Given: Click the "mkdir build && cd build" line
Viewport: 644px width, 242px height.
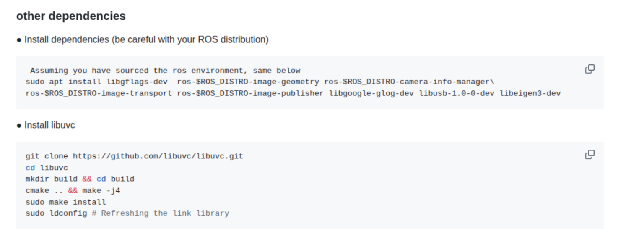Looking at the screenshot, I should click(x=80, y=179).
